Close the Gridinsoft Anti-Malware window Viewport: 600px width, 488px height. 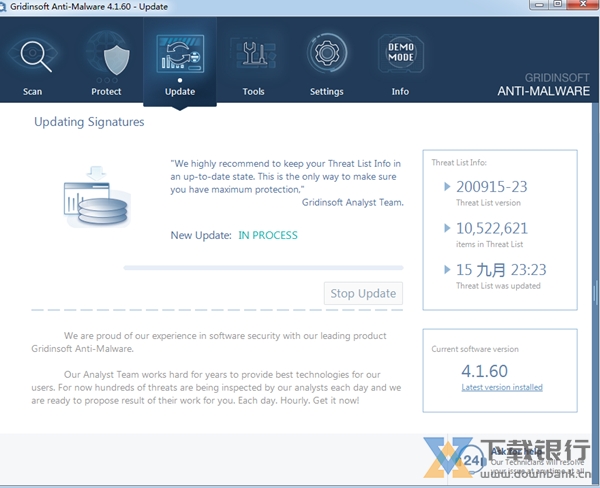583,4
